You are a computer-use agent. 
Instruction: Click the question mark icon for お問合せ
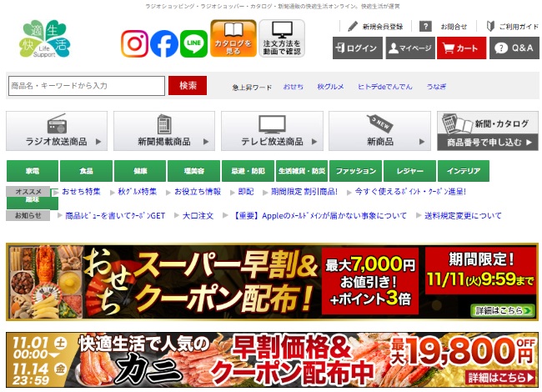425,26
